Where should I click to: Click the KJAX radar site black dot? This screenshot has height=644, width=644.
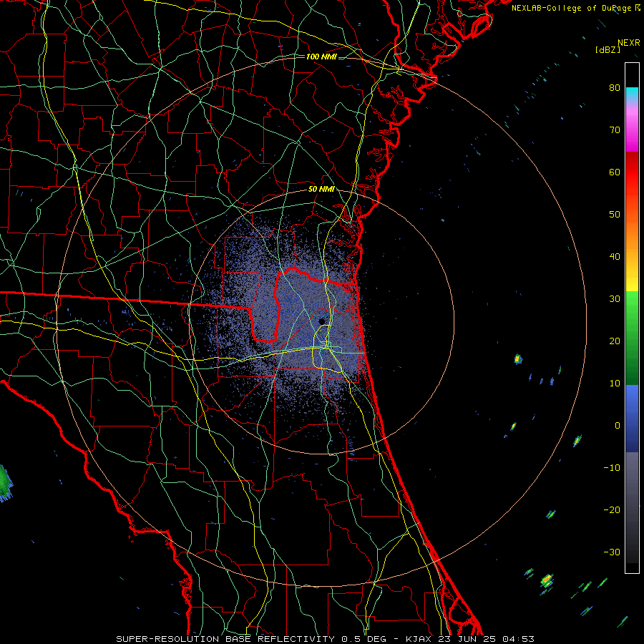[x=321, y=321]
